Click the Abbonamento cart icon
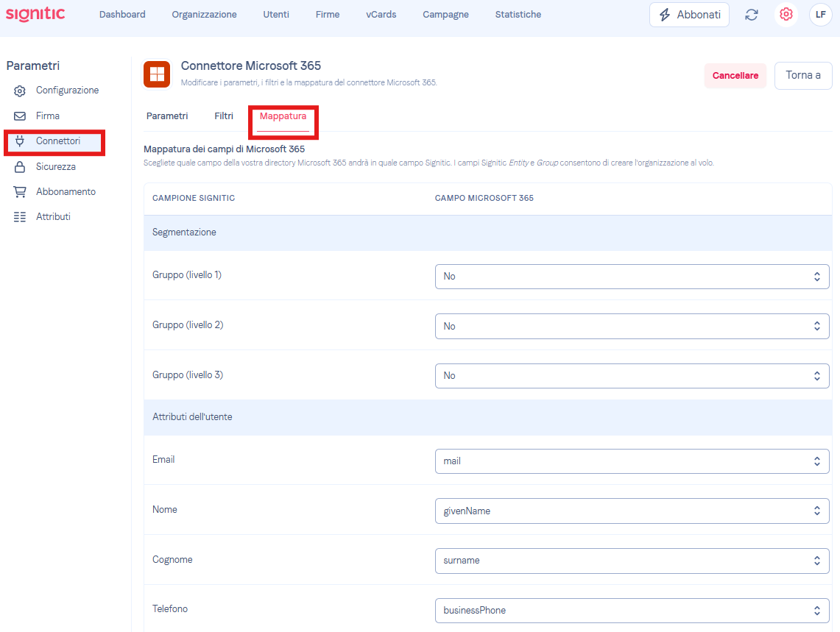 point(20,192)
